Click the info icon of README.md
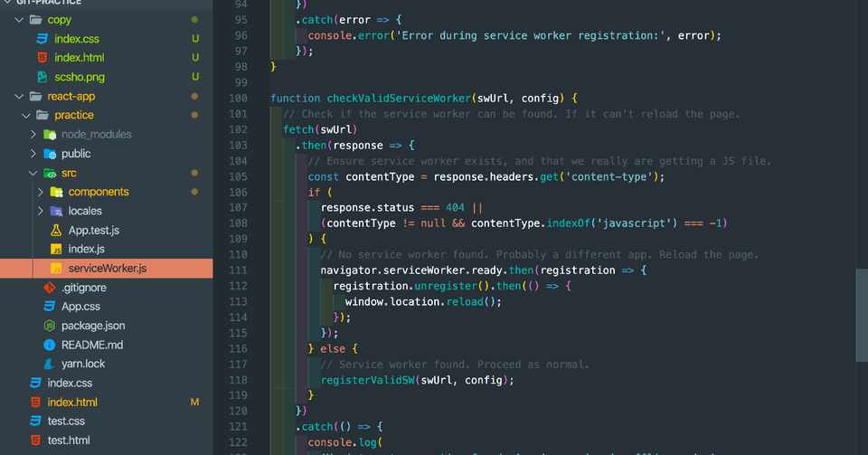The width and height of the screenshot is (868, 455). (x=49, y=345)
